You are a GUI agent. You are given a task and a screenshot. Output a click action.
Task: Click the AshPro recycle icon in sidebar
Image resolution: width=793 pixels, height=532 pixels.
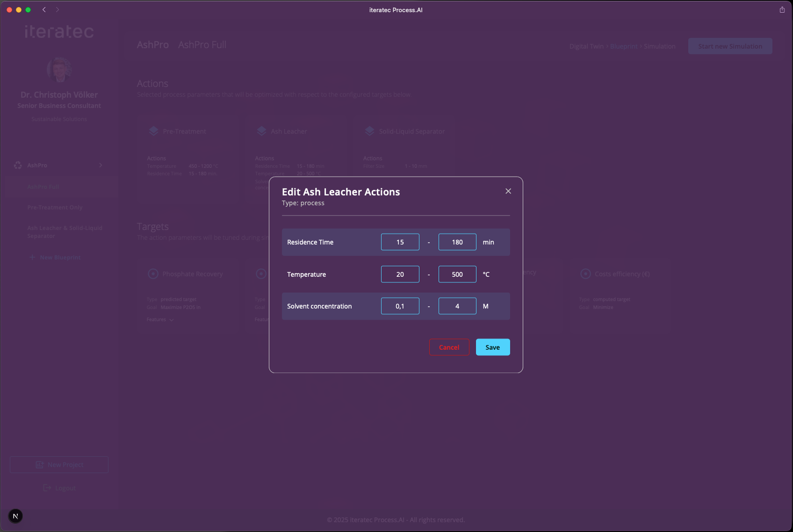18,165
